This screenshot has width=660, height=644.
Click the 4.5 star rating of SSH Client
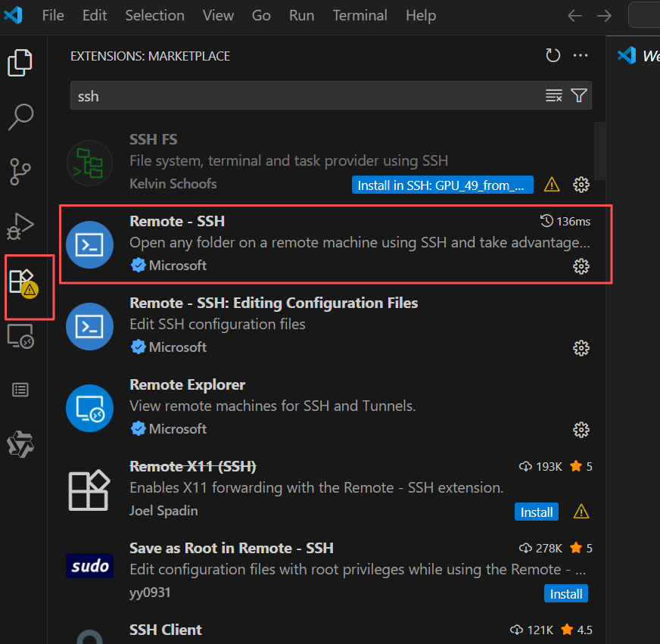coord(577,630)
